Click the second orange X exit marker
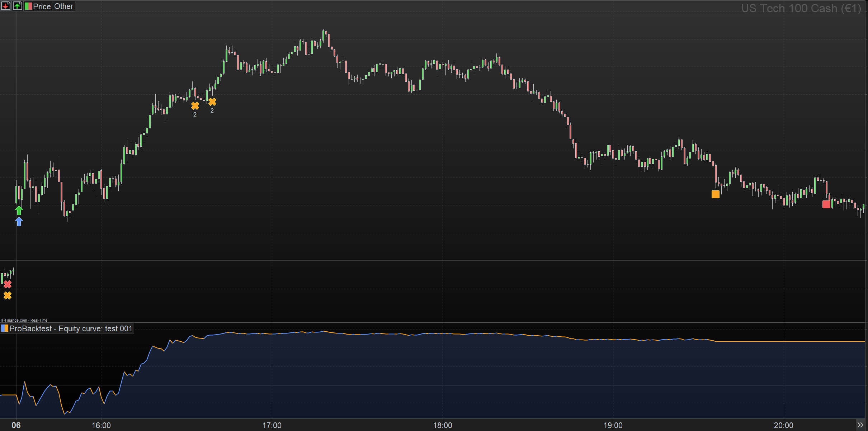This screenshot has width=868, height=431. click(212, 102)
